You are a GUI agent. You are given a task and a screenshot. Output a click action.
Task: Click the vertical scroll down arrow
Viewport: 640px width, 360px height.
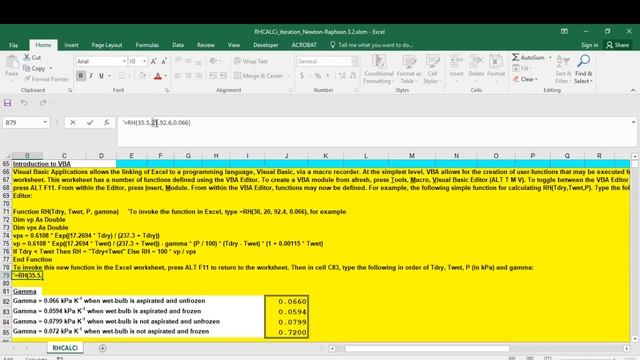tap(635, 339)
